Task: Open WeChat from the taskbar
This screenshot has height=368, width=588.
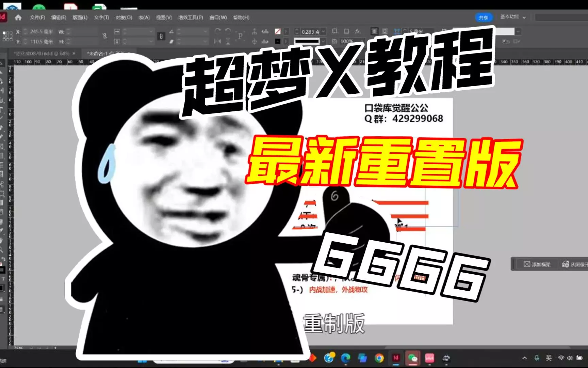Action: coord(412,358)
